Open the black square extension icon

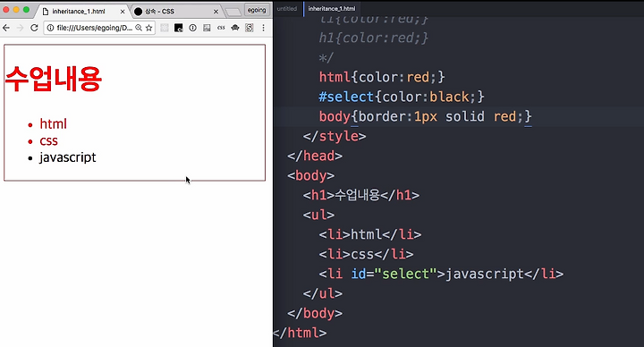(x=178, y=28)
